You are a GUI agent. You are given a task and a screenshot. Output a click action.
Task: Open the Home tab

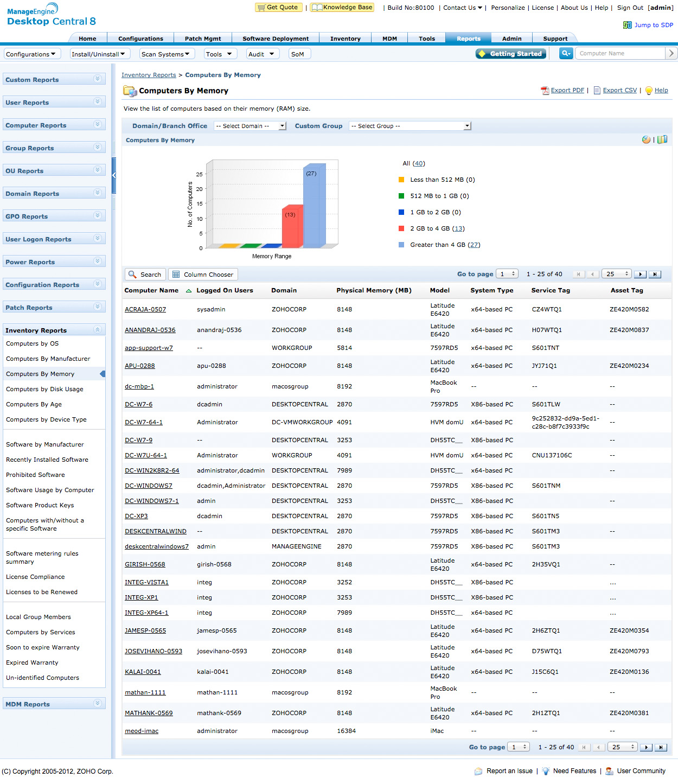87,39
